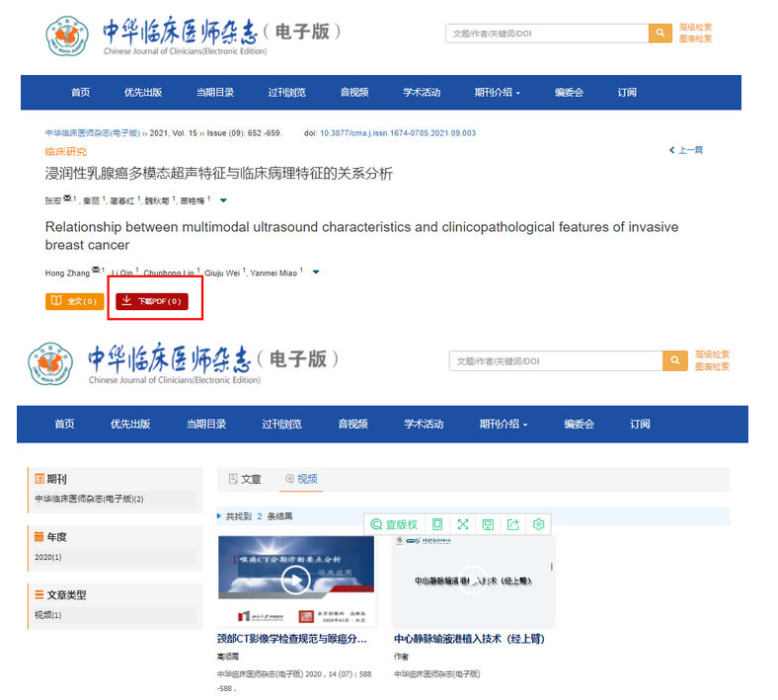
Task: Open 图表检索 on the article page
Action: click(x=695, y=39)
